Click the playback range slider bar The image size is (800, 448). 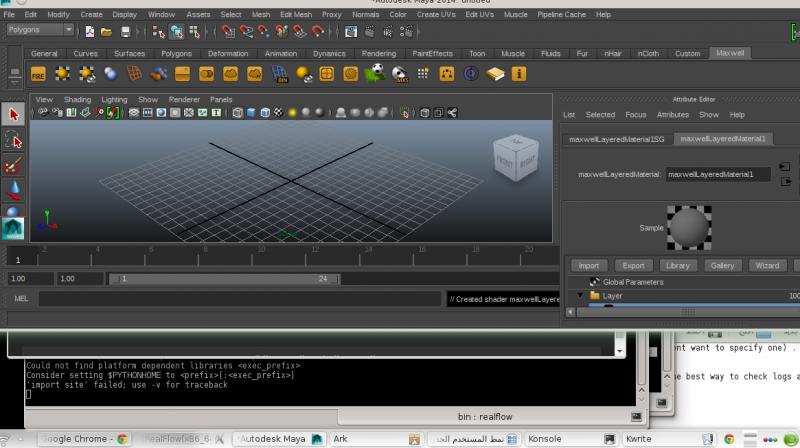[223, 279]
